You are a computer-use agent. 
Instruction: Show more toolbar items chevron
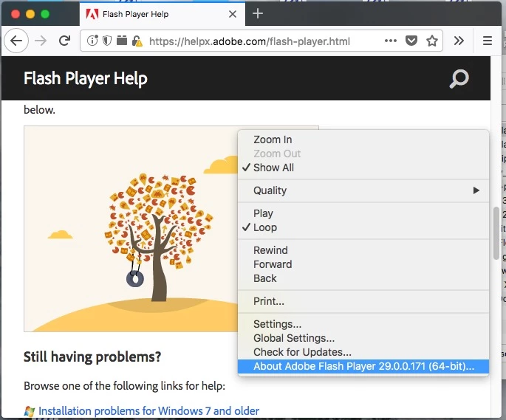point(459,41)
